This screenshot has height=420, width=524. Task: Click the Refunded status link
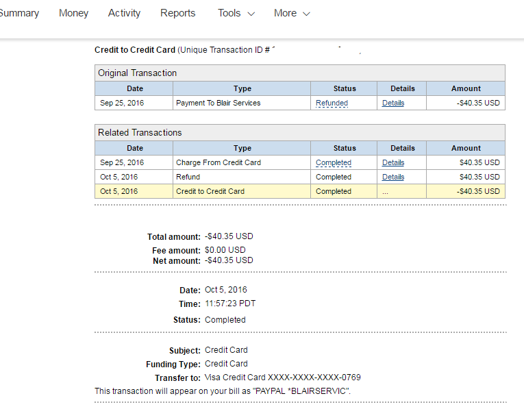coord(332,103)
